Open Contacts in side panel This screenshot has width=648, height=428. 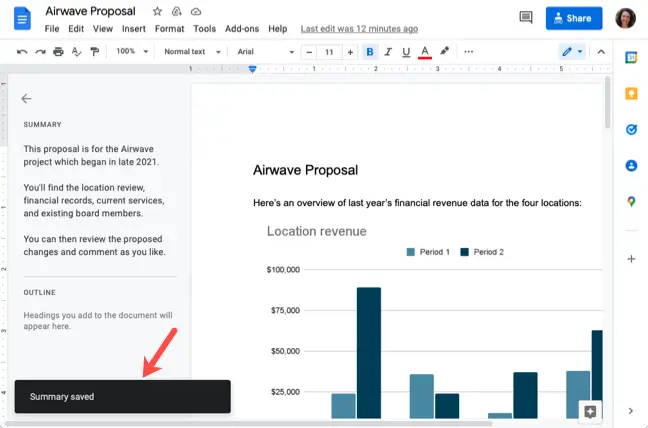point(631,166)
